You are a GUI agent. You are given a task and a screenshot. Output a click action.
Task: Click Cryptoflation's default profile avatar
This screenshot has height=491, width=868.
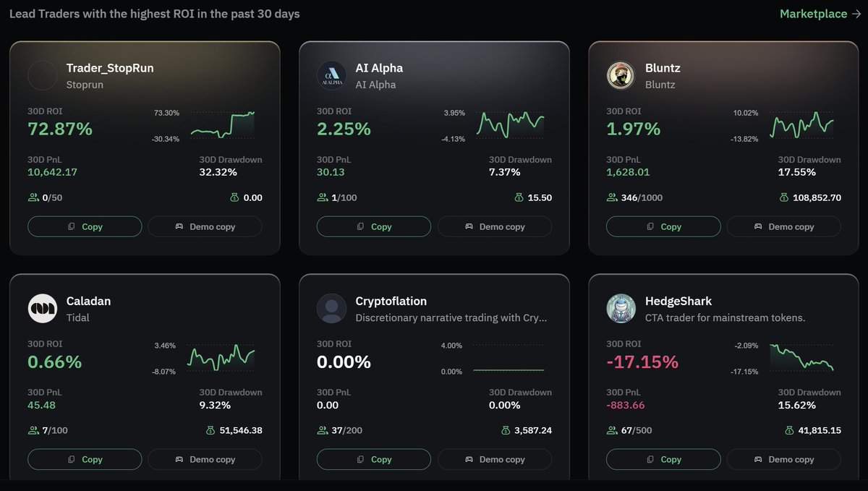click(331, 309)
